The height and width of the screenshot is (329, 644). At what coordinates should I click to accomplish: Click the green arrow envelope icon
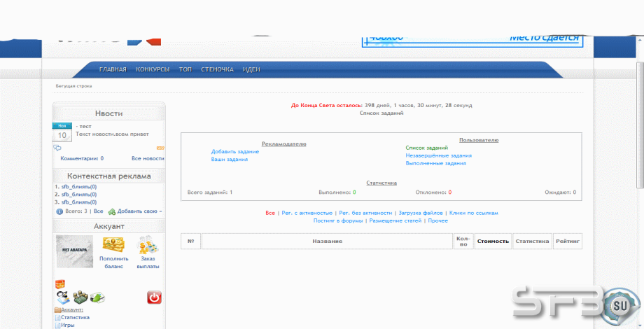[x=97, y=297]
